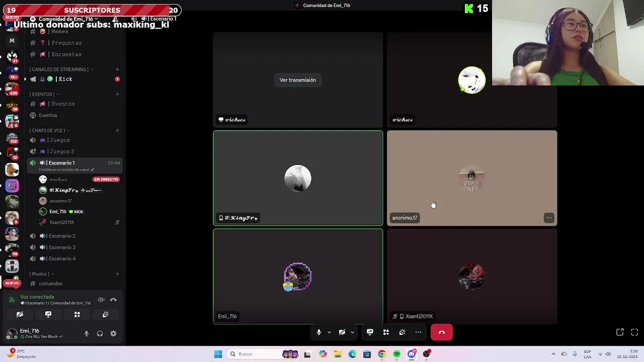Open server M in server list

(x=12, y=41)
